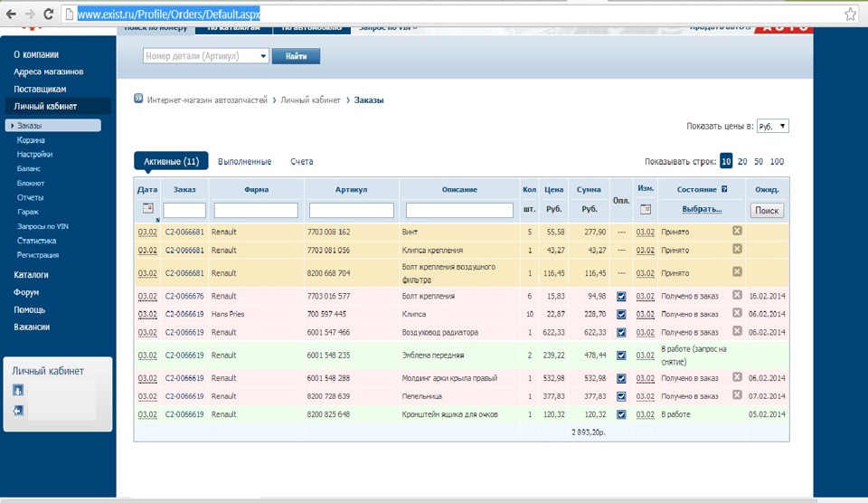
Task: Open the Счета tab
Action: pos(302,162)
